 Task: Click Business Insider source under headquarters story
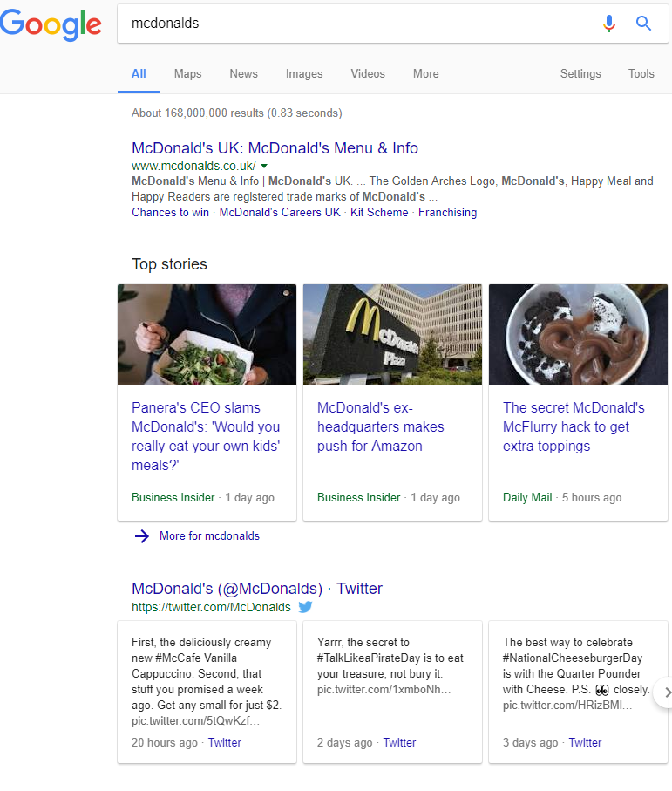(358, 497)
